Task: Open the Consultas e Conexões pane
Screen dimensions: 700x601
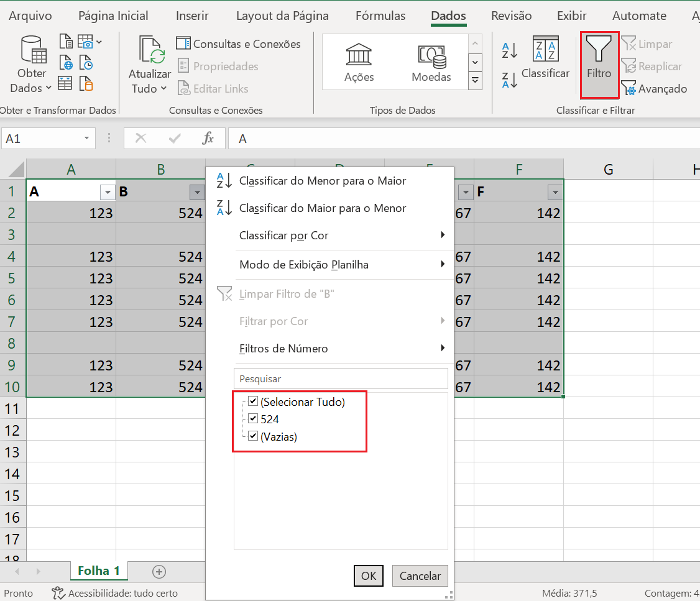Action: (x=238, y=44)
